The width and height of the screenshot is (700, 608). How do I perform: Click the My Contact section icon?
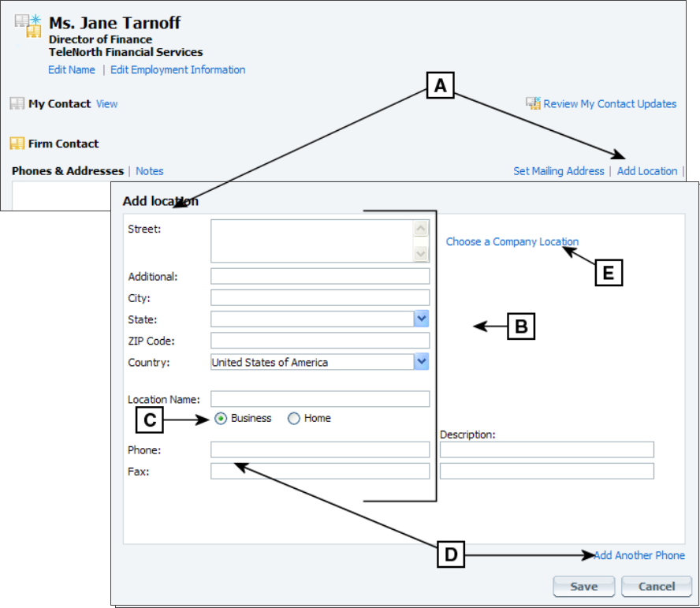click(17, 103)
